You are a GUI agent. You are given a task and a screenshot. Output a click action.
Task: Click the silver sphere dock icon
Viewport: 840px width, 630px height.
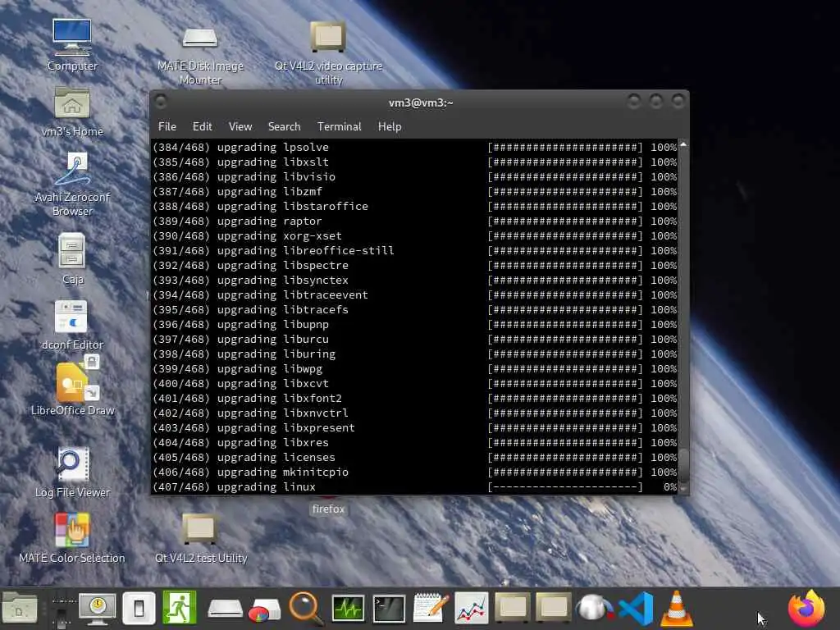(594, 609)
